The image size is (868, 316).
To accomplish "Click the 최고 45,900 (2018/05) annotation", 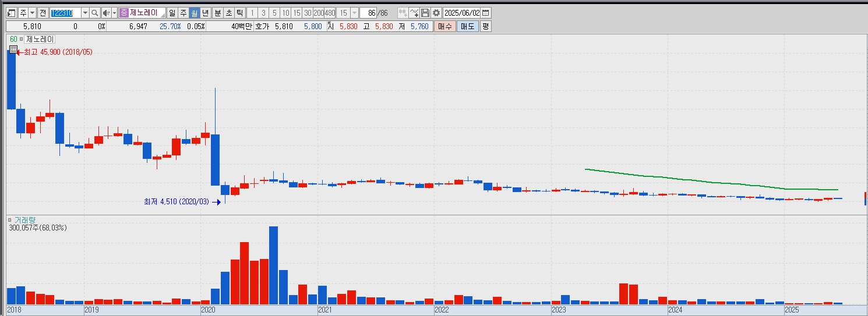I will click(58, 52).
